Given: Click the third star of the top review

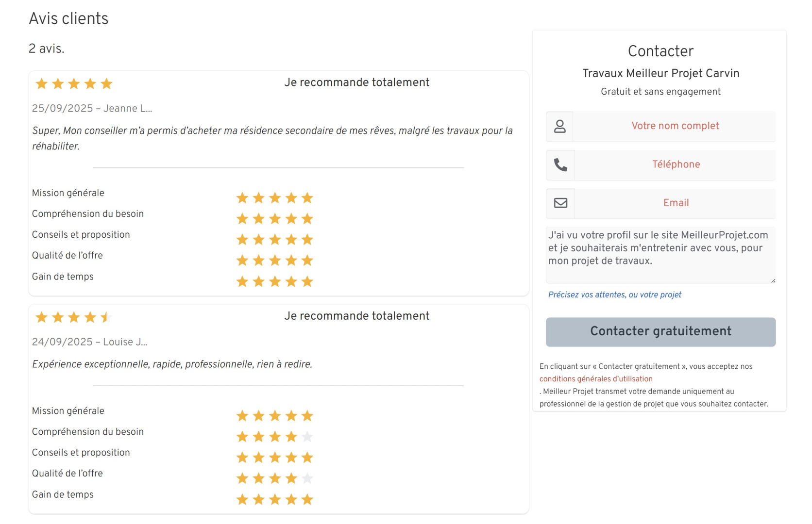Looking at the screenshot, I should [x=74, y=83].
